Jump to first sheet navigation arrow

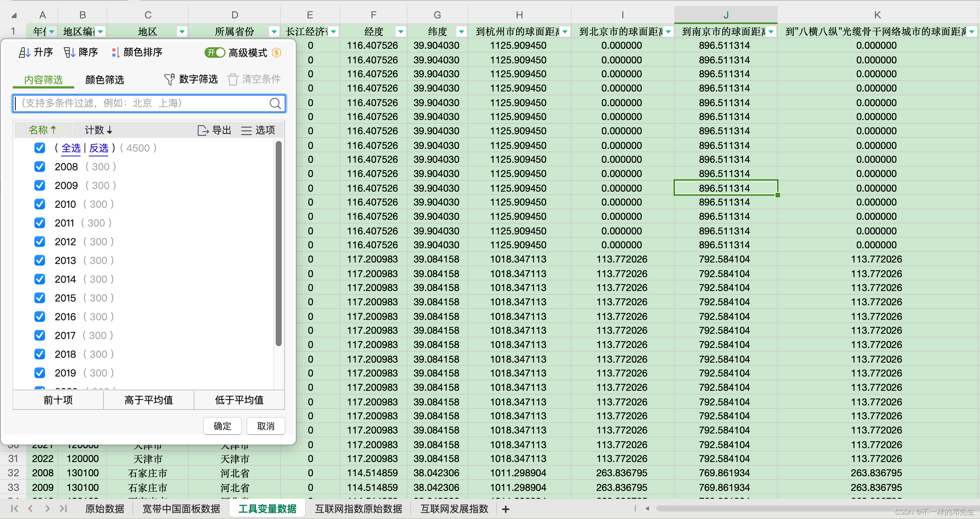[15, 508]
